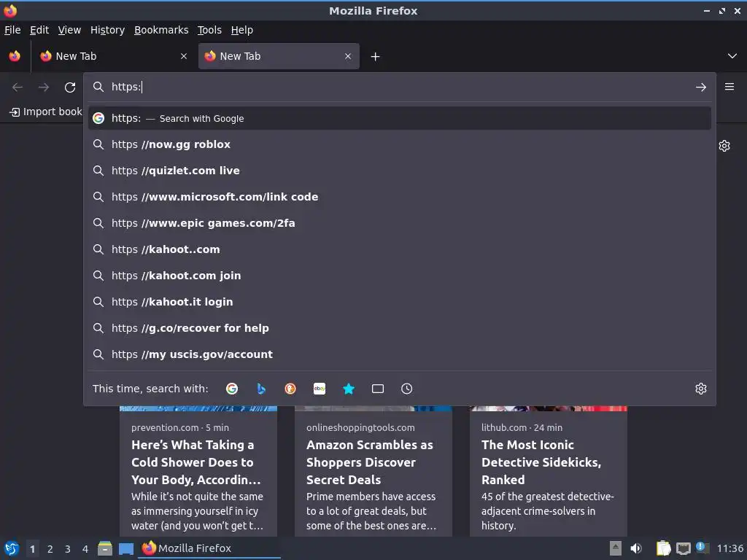This screenshot has height=560, width=747.
Task: Close the first New Tab
Action: [x=184, y=56]
